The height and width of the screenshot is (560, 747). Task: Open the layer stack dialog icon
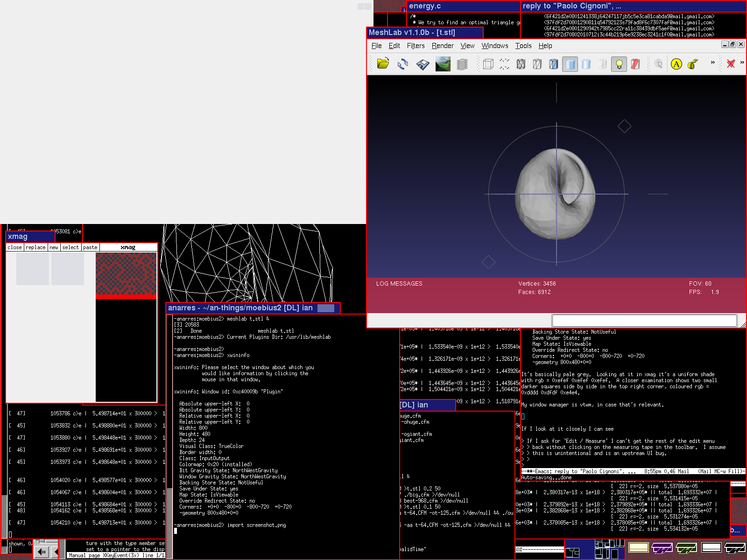(x=462, y=64)
